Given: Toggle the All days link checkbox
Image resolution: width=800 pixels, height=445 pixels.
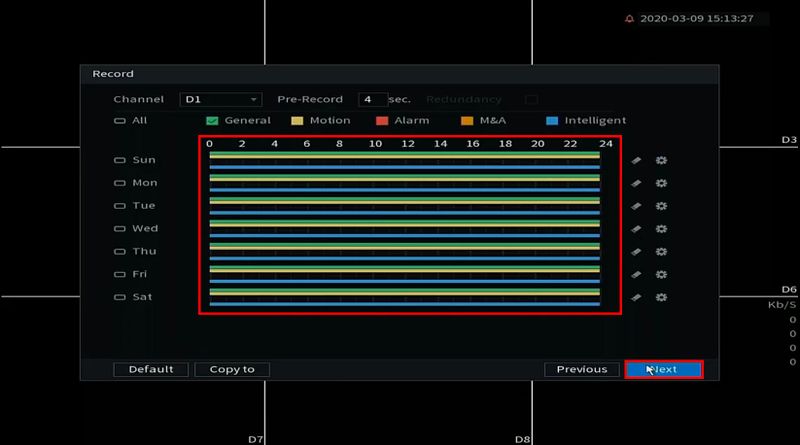Looking at the screenshot, I should 119,121.
